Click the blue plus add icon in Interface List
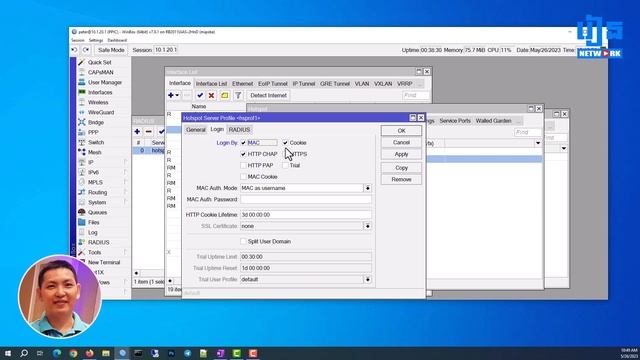 [171, 95]
